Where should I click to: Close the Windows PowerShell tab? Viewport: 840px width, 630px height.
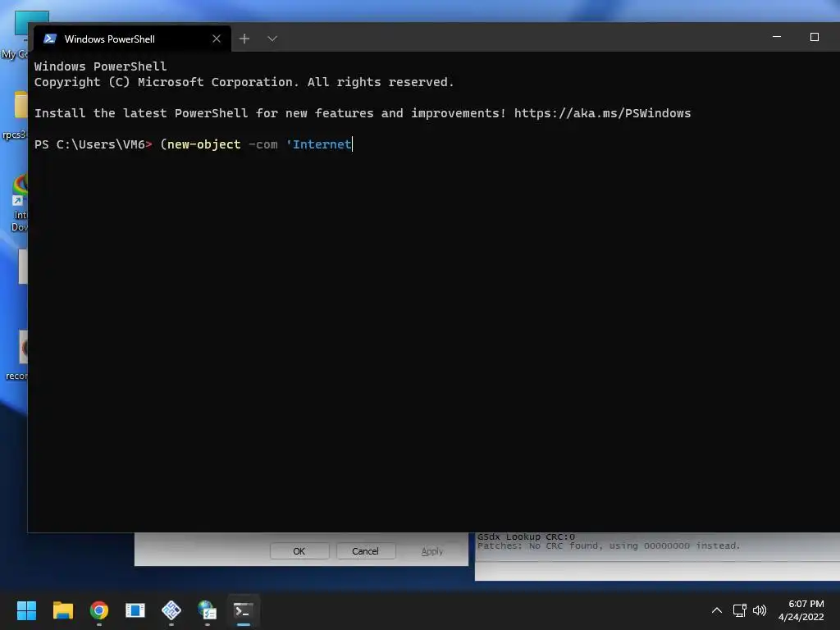pos(217,39)
